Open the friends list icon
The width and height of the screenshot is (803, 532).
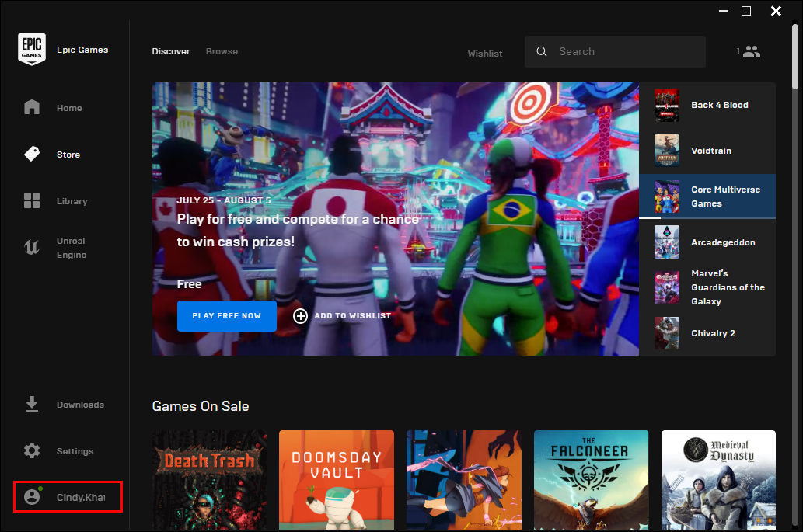click(x=752, y=51)
